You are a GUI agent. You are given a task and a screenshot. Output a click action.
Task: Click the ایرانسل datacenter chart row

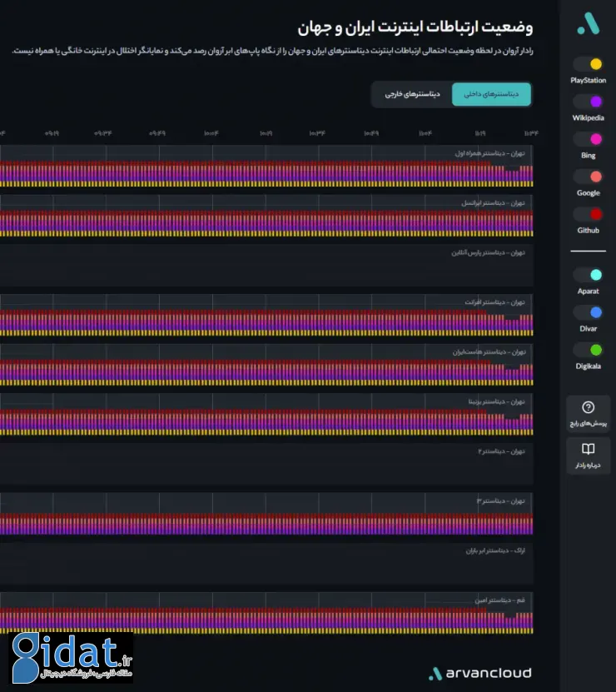point(266,217)
